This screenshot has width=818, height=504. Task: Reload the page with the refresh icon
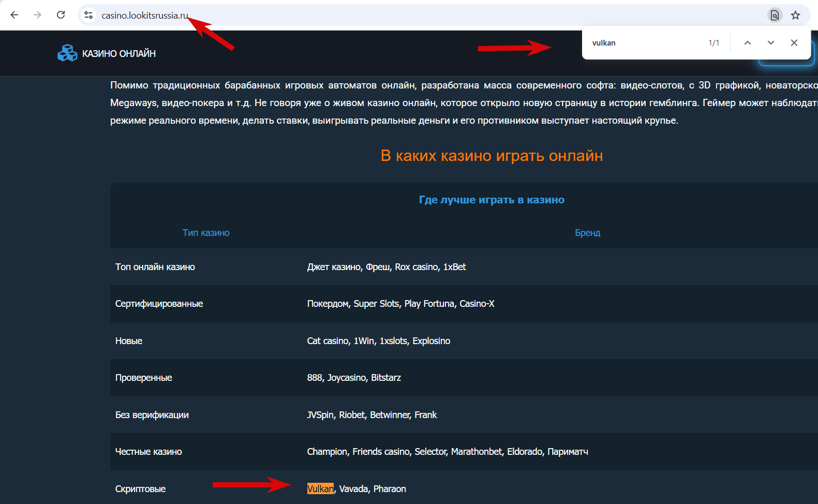coord(61,15)
